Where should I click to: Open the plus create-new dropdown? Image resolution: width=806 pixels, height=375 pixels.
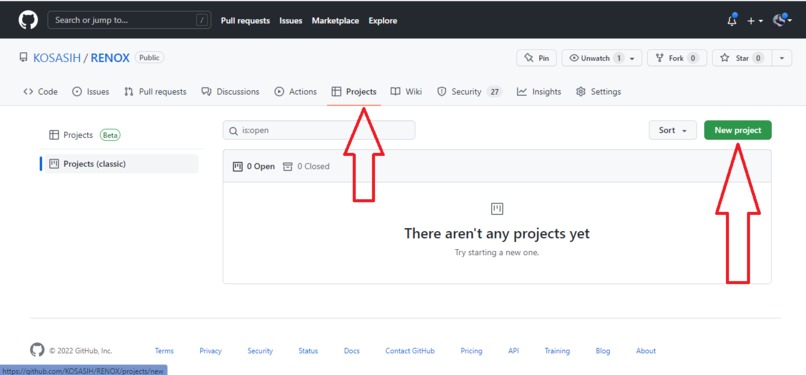755,21
